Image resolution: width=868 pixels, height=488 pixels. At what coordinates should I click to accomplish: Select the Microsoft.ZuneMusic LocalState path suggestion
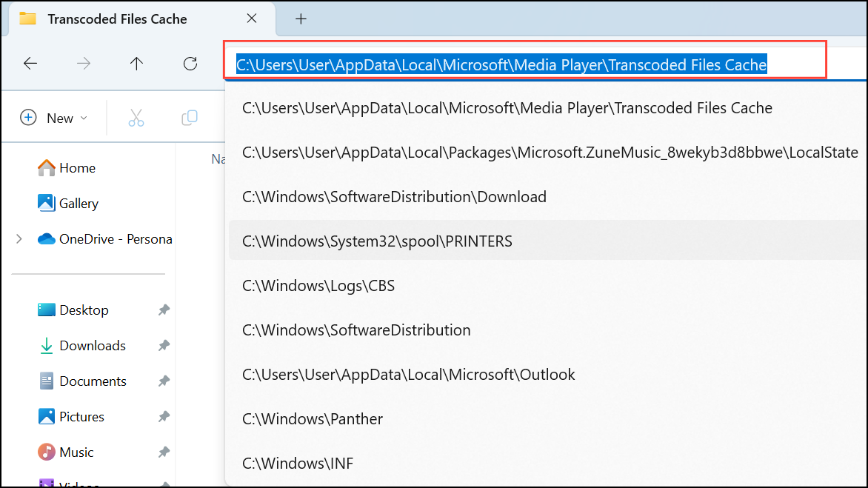click(547, 152)
